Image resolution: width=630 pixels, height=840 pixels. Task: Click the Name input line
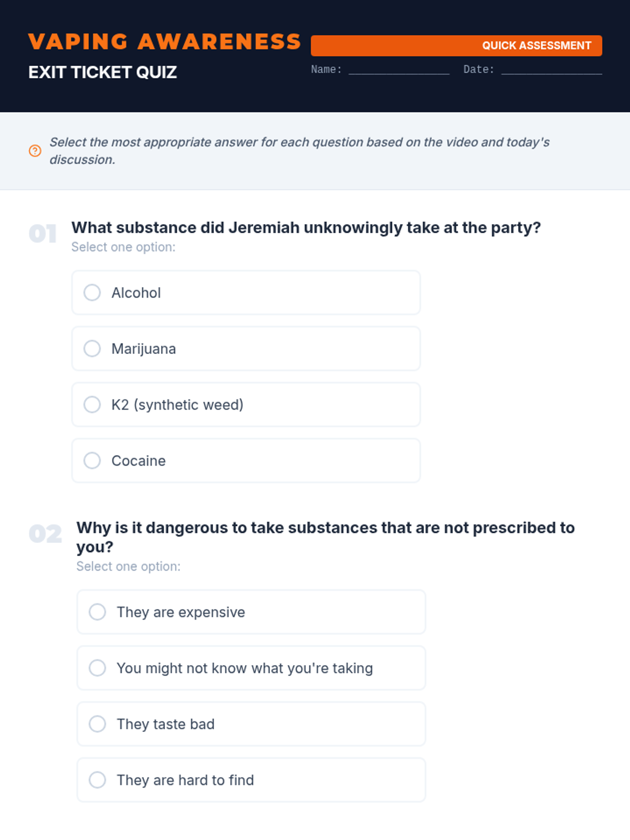coord(398,69)
